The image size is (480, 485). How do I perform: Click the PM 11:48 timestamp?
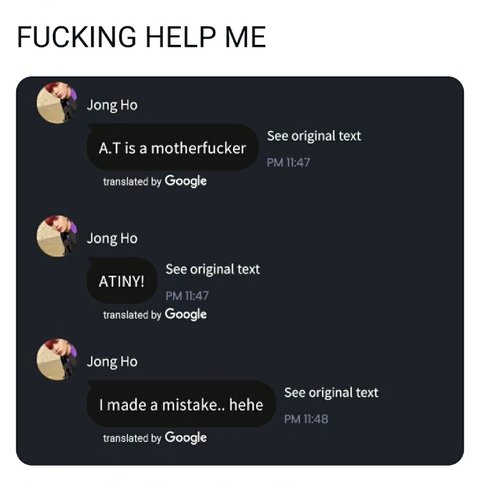[306, 419]
